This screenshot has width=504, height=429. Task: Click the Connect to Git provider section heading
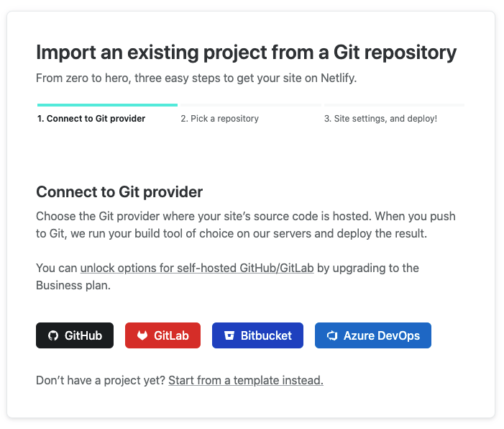pyautogui.click(x=119, y=192)
